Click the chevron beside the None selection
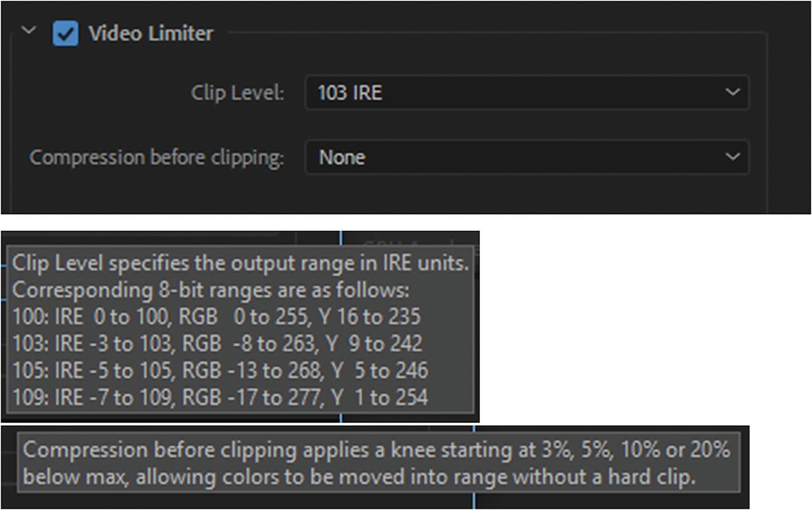Screen dimensions: 812x510 click(734, 156)
